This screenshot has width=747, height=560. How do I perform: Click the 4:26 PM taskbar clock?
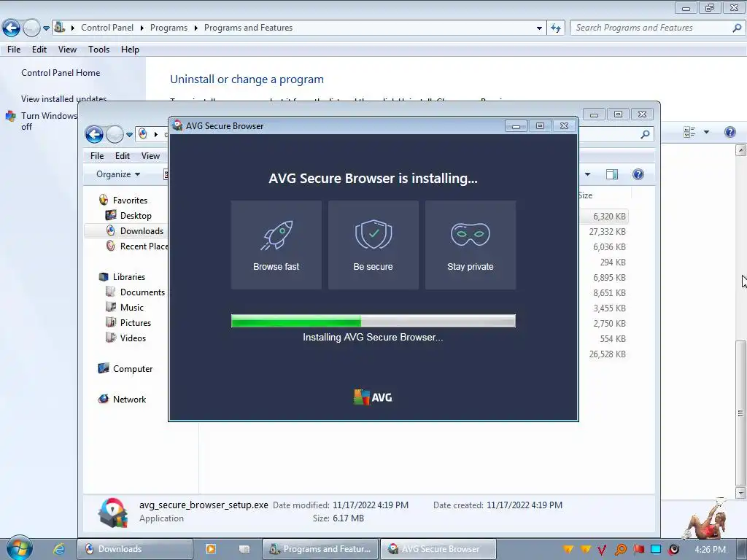710,550
